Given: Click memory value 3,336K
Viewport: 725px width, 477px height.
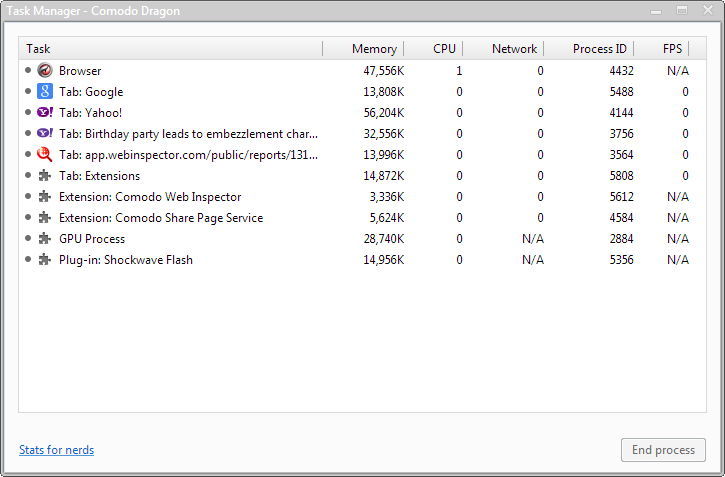Looking at the screenshot, I should 387,196.
